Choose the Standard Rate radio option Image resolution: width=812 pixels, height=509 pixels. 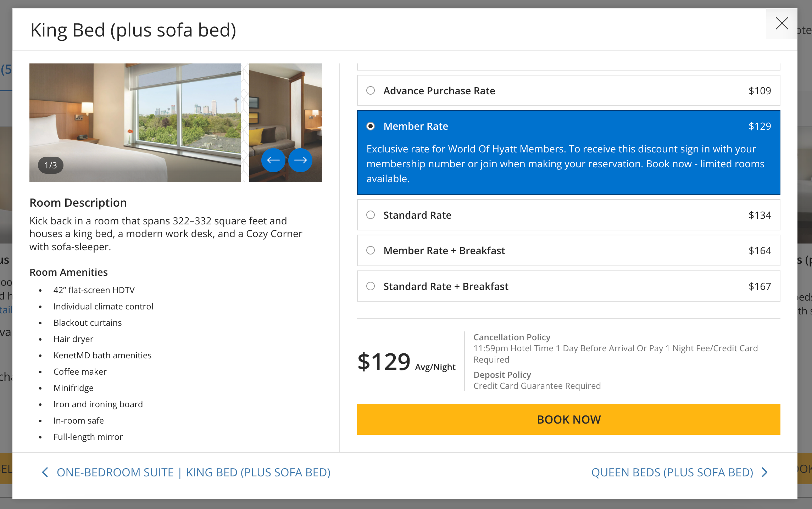(371, 215)
